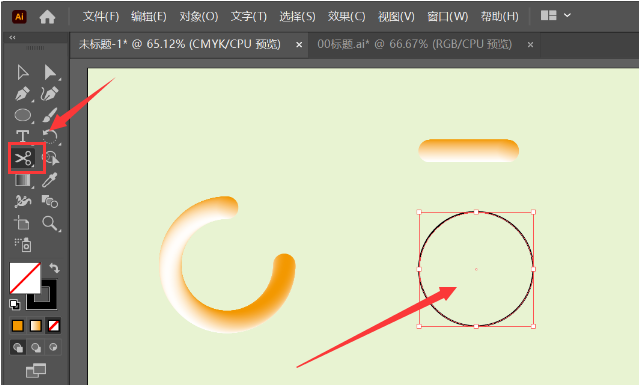Open the 窗口(W) menu
This screenshot has width=639, height=385.
(x=447, y=16)
